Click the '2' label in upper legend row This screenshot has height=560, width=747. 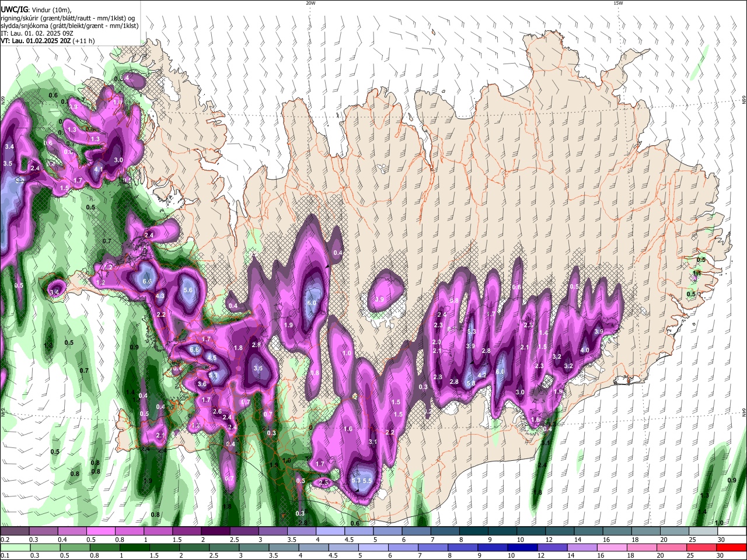click(203, 540)
